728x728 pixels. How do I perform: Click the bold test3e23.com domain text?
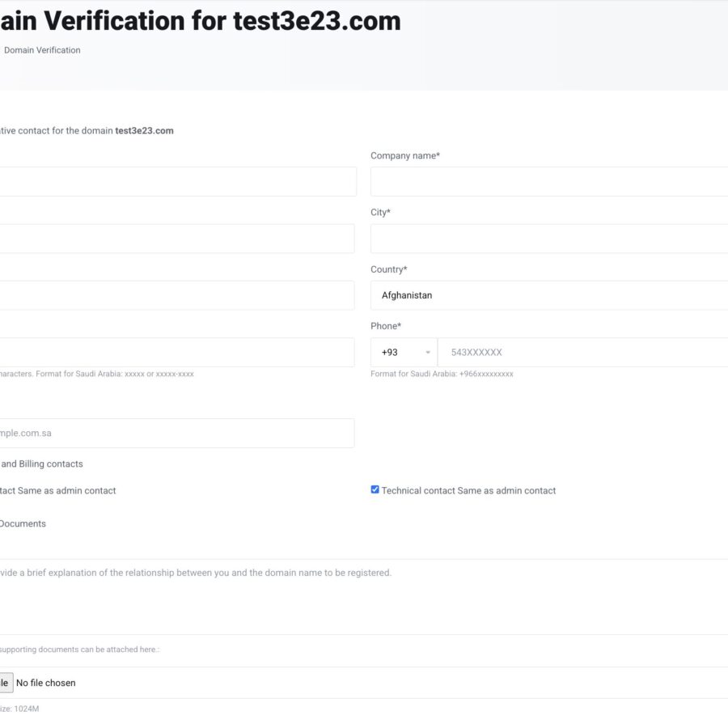(x=145, y=130)
